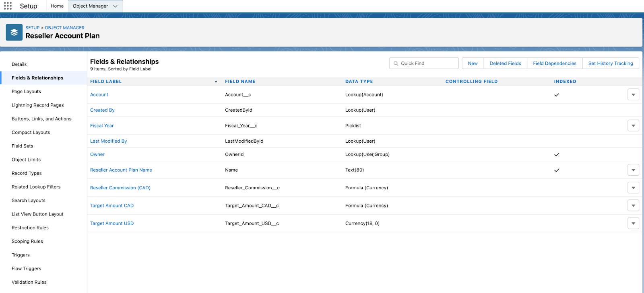Click the Text(80) data type cell
The image size is (644, 293).
(x=355, y=170)
